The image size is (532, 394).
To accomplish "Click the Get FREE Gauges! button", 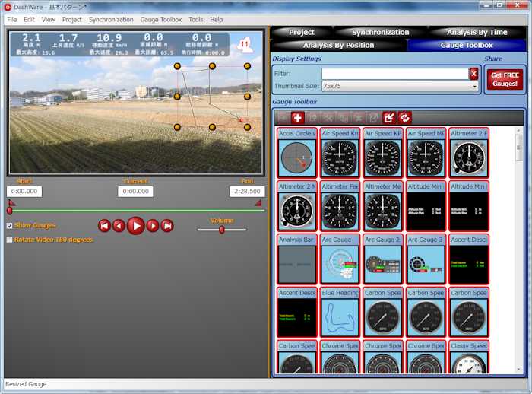I will click(x=504, y=79).
